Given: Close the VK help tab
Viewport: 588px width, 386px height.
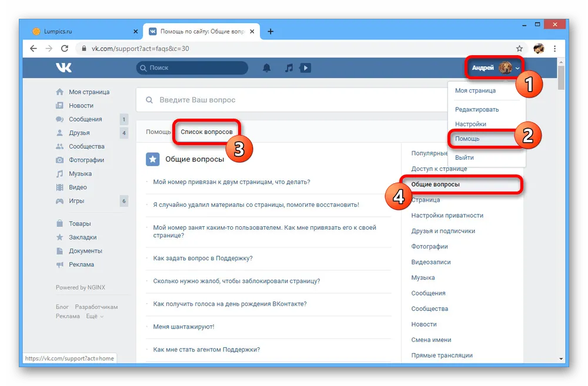Looking at the screenshot, I should (252, 32).
